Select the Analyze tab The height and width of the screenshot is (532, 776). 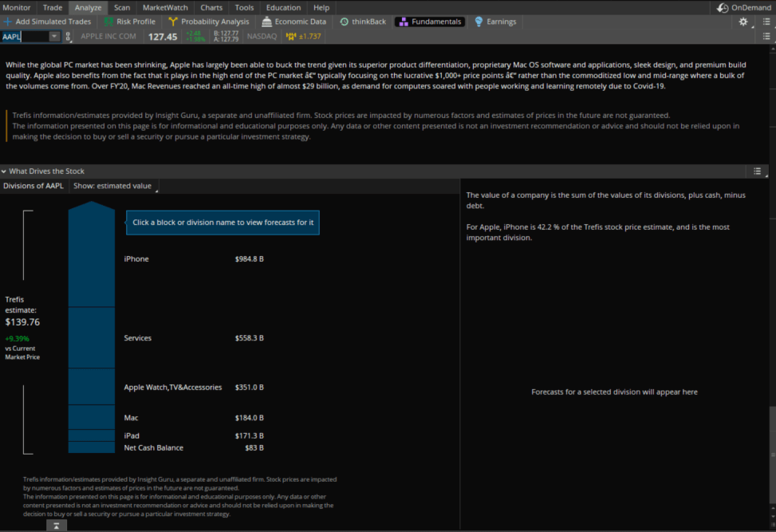click(88, 7)
